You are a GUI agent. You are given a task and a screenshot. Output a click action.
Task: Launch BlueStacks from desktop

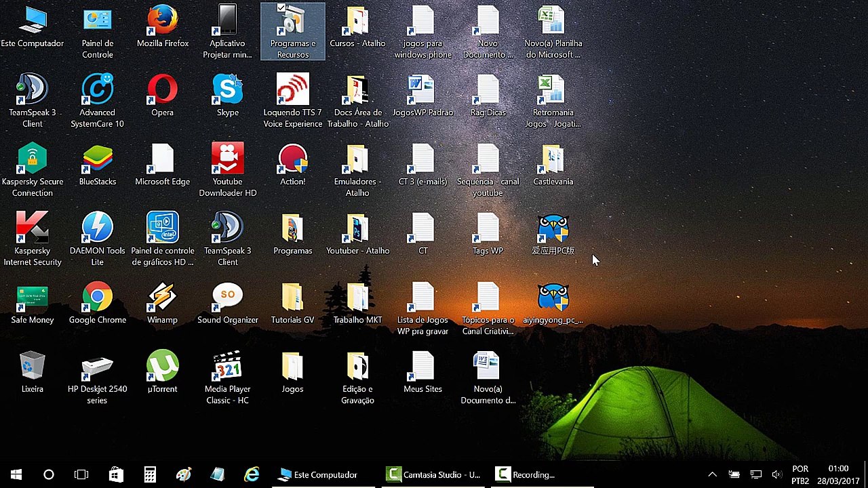[x=97, y=165]
